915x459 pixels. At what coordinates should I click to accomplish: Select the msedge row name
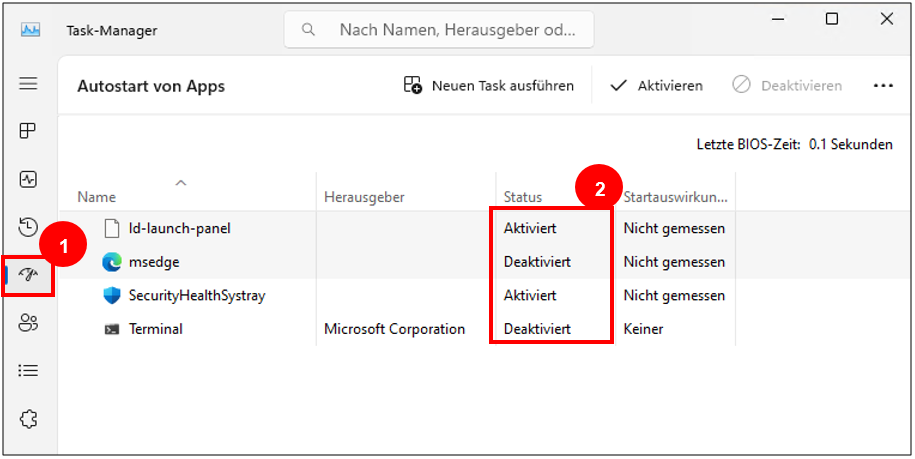[154, 262]
